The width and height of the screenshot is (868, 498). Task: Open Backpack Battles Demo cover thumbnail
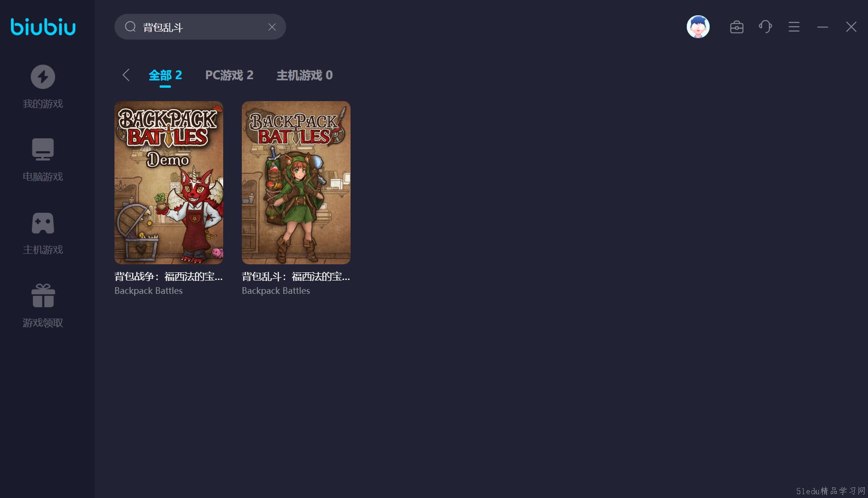(169, 183)
